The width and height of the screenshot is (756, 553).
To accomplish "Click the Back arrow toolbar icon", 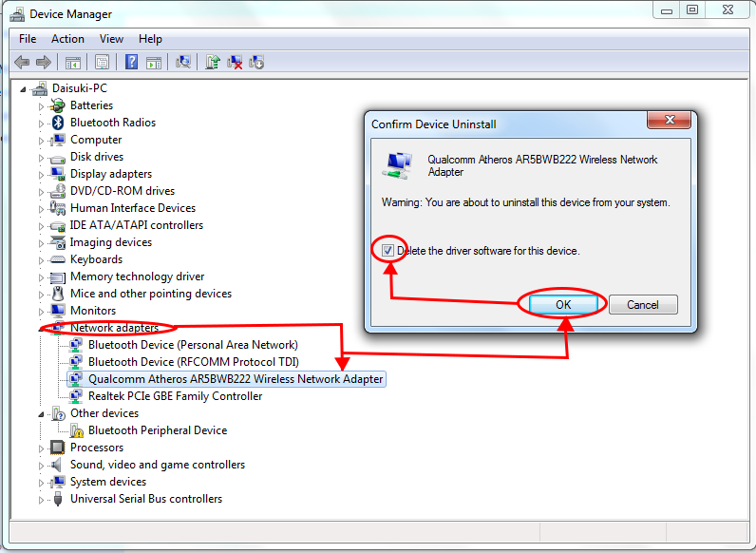I will click(x=22, y=62).
